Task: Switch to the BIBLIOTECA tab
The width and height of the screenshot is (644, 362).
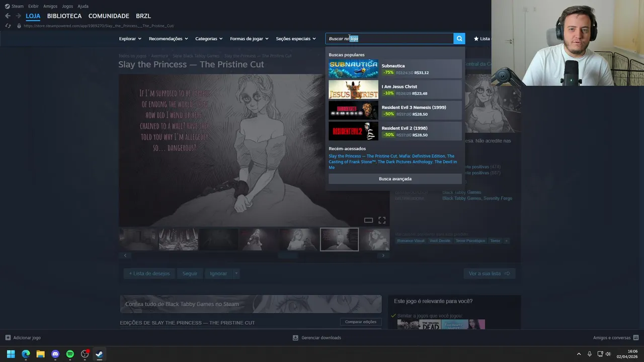Action: [x=64, y=16]
